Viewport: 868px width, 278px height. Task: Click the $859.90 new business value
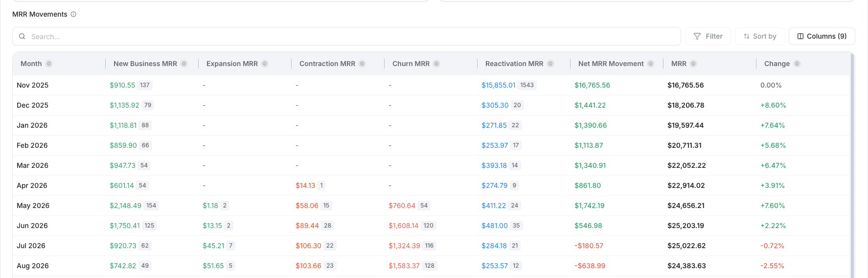click(x=123, y=145)
